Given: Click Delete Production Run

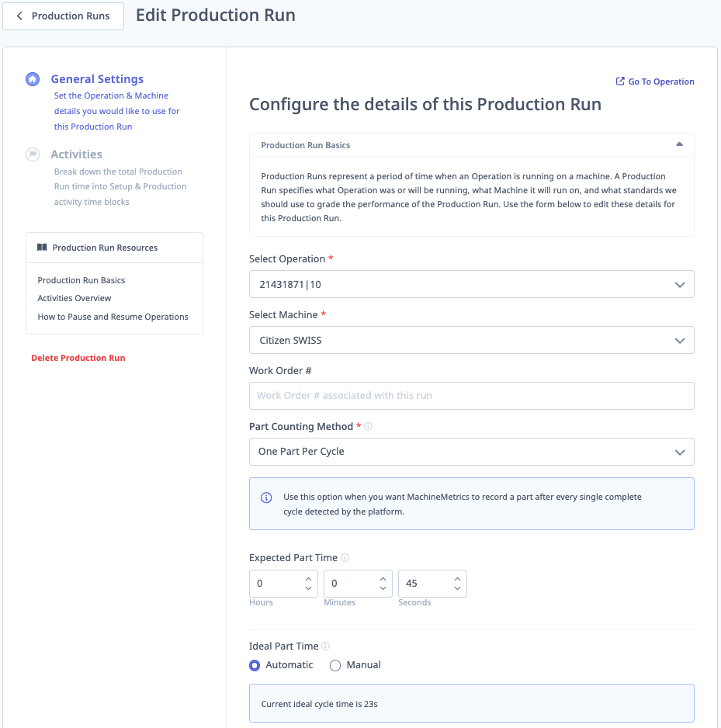Looking at the screenshot, I should (78, 358).
